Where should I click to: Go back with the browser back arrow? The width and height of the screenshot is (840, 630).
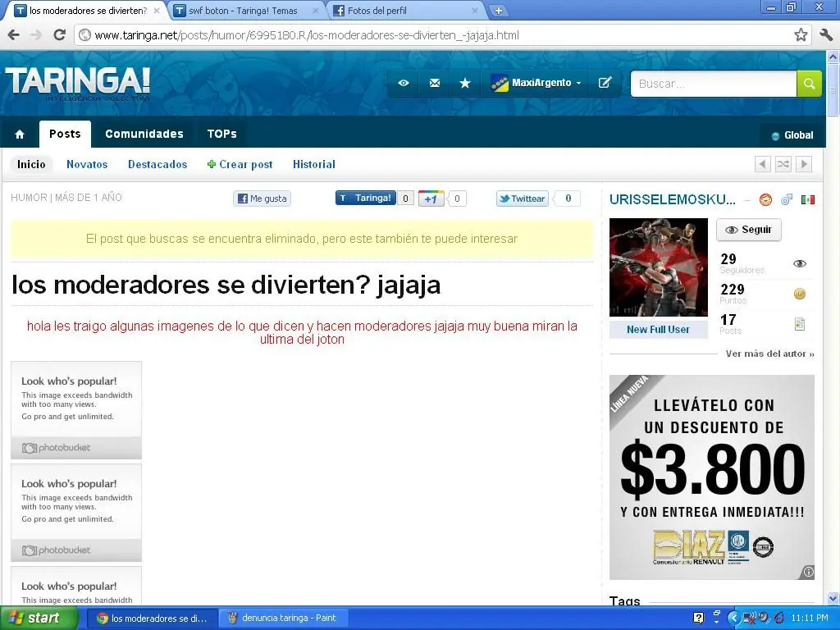[x=14, y=35]
